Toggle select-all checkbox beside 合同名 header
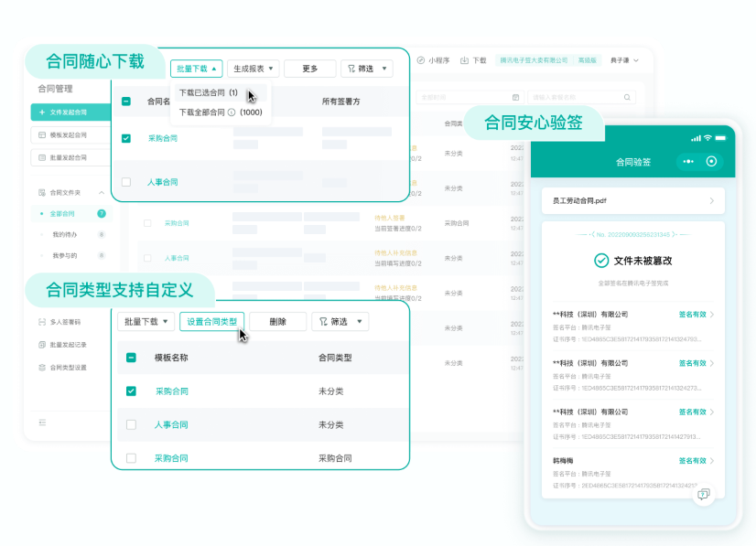The image size is (756, 546). pyautogui.click(x=125, y=102)
